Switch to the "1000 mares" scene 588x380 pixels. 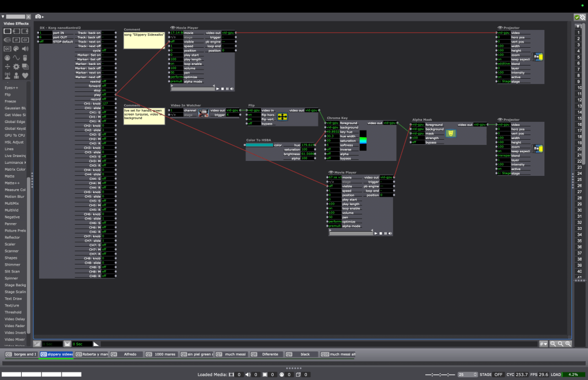pyautogui.click(x=164, y=354)
